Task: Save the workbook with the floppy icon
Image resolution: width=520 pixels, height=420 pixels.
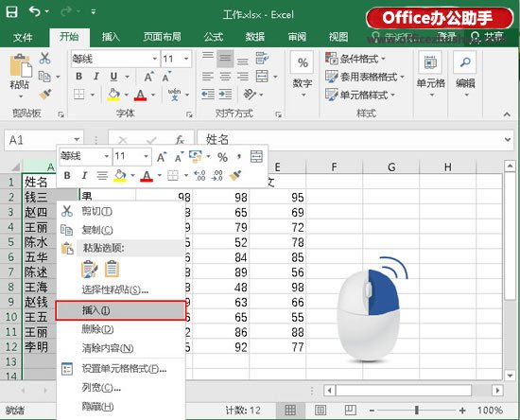Action: coord(11,12)
